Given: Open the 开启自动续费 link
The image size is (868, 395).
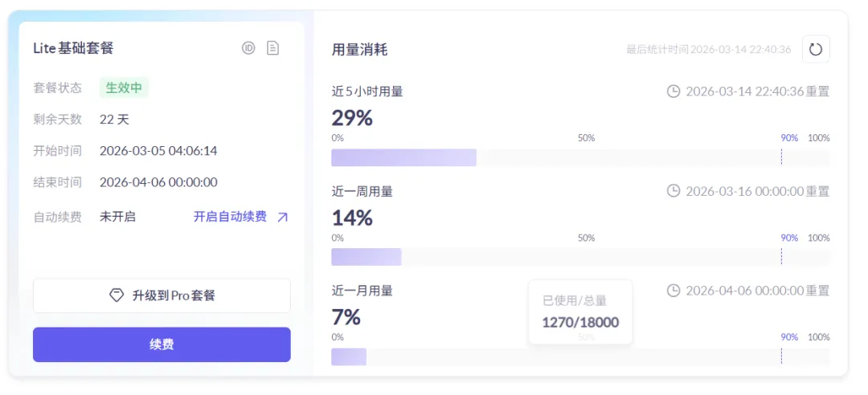Looking at the screenshot, I should [230, 217].
